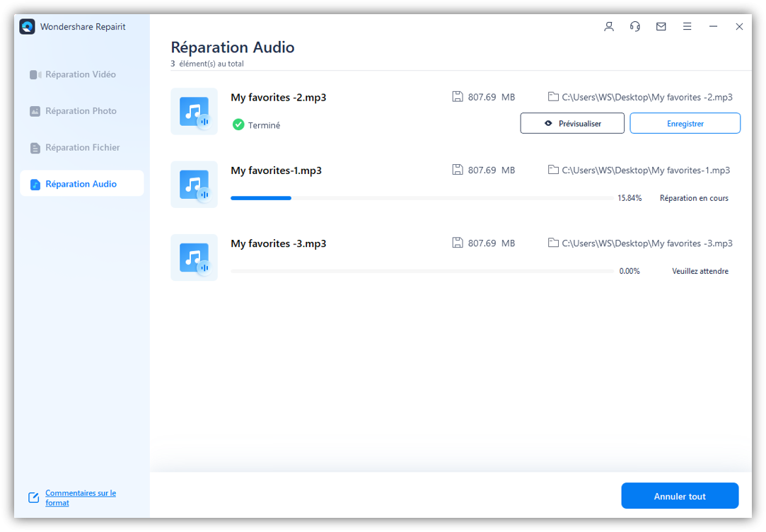Click disk size icon of My favorites -3.mp3
This screenshot has height=532, width=766.
[457, 243]
